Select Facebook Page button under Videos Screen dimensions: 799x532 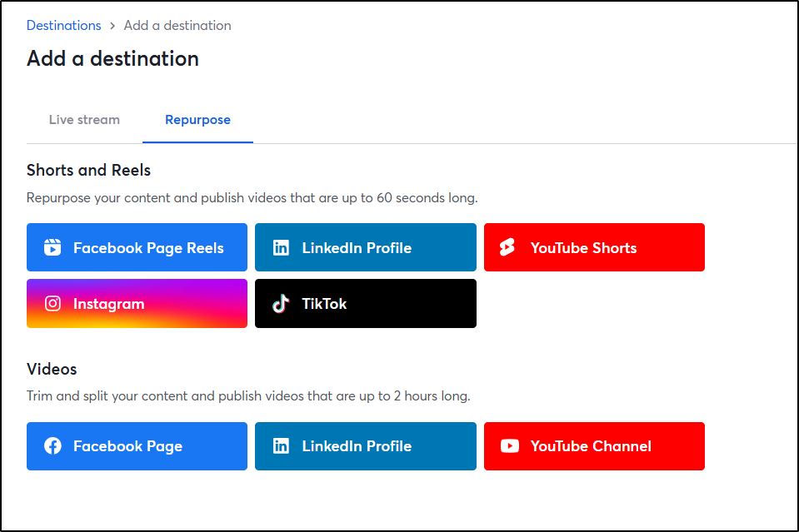[137, 446]
